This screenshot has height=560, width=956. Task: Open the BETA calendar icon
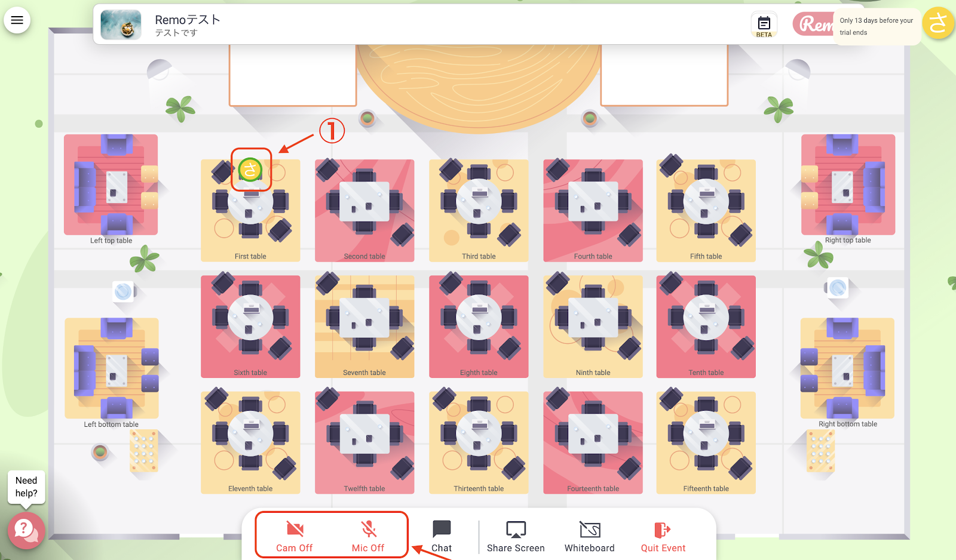tap(764, 25)
